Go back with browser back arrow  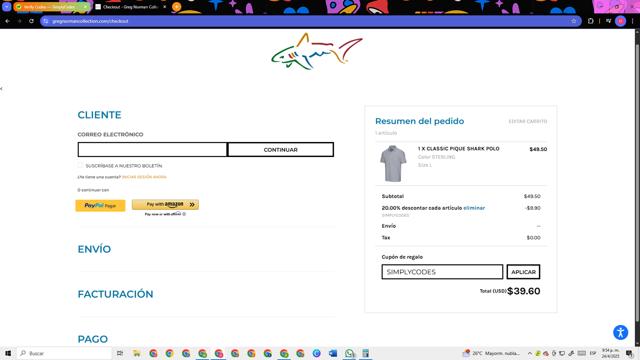point(7,21)
